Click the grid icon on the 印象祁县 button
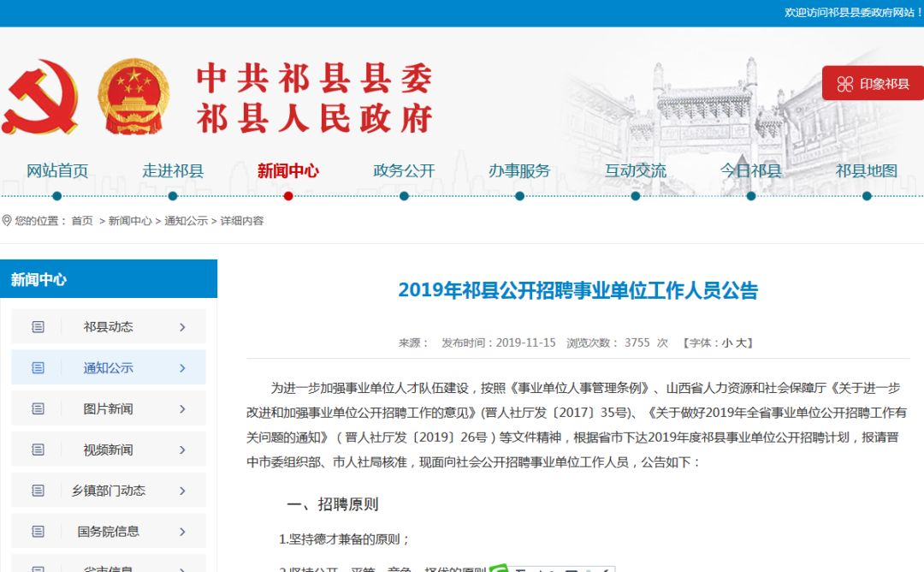924x572 pixels. (x=844, y=84)
